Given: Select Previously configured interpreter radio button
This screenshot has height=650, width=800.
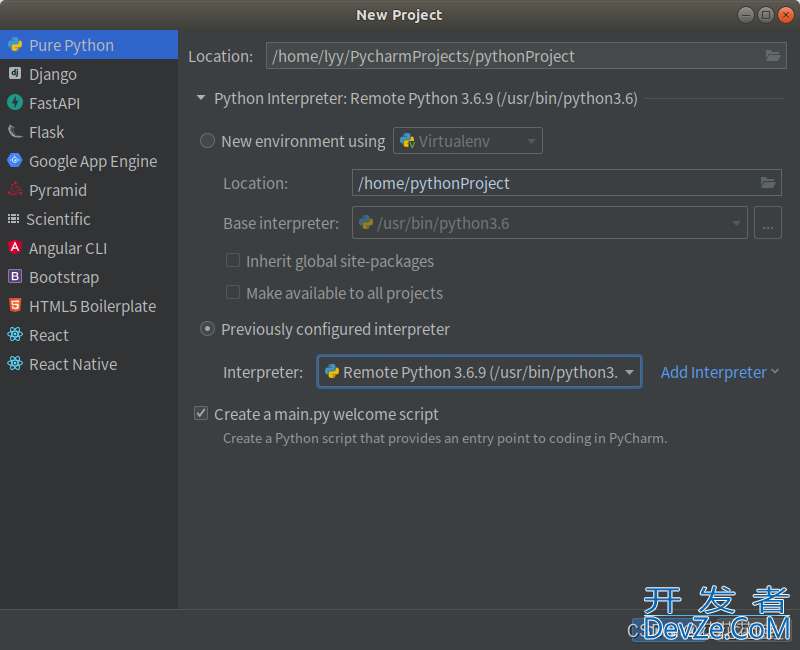Looking at the screenshot, I should click(207, 329).
